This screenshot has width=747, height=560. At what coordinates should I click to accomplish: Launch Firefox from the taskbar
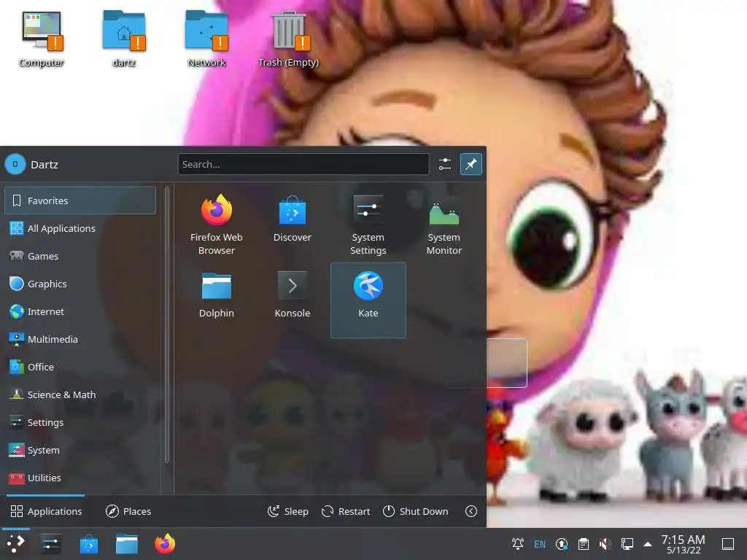pos(165,544)
